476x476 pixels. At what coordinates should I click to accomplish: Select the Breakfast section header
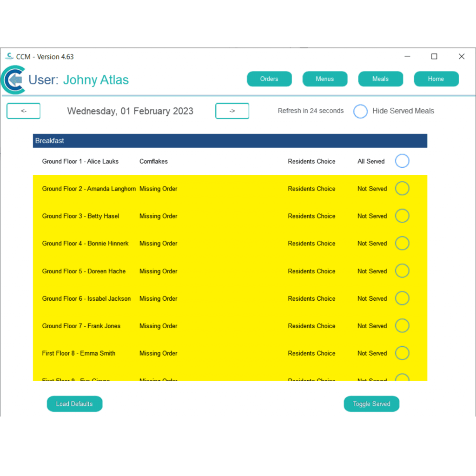coord(230,141)
